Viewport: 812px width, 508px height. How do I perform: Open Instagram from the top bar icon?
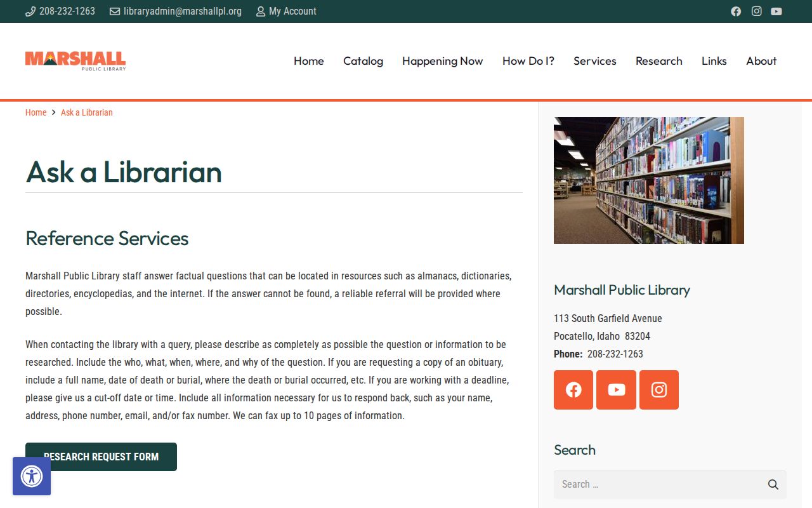(x=756, y=11)
